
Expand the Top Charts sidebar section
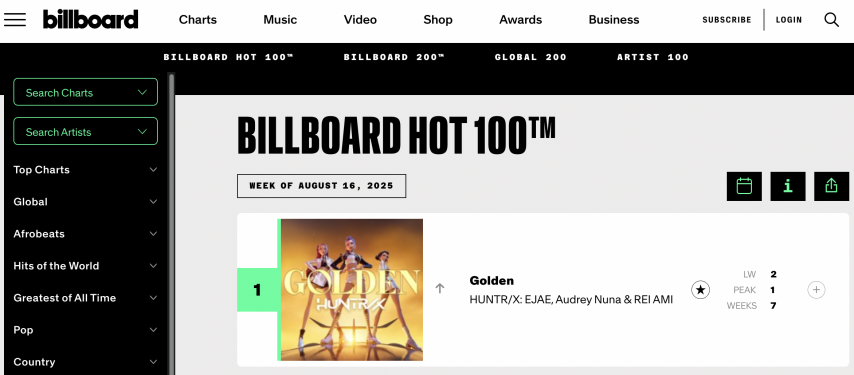pyautogui.click(x=86, y=170)
